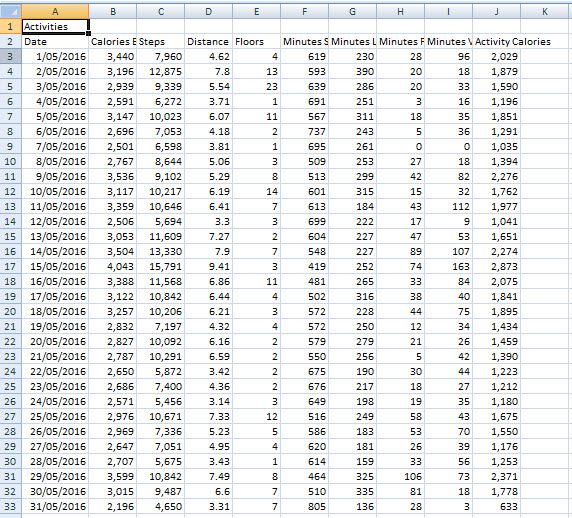
Task: Click steps value 15,791
Action: (x=161, y=266)
